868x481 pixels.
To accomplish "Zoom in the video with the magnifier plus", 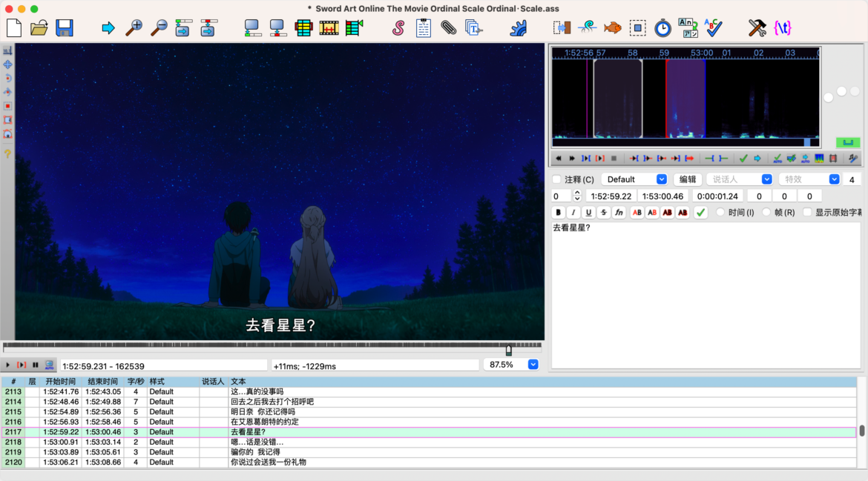I will tap(134, 27).
